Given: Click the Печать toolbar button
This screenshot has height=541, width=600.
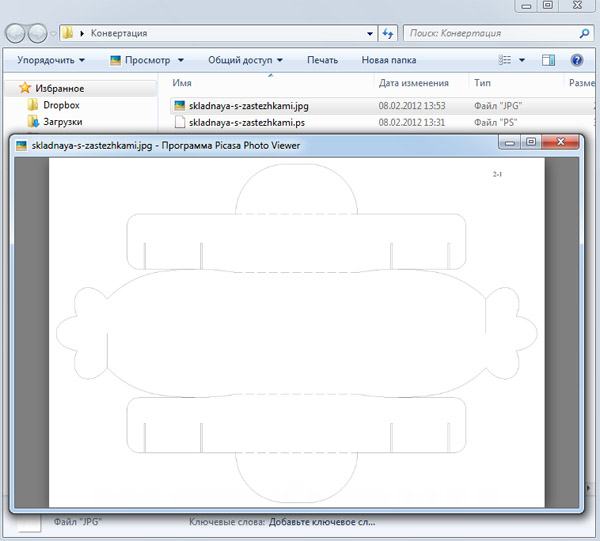Looking at the screenshot, I should click(322, 60).
